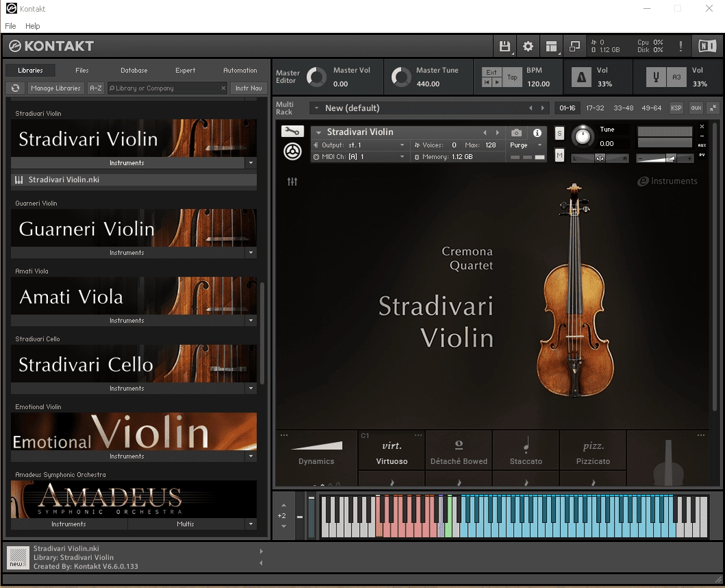Click info pane expand arrow

click(x=261, y=551)
